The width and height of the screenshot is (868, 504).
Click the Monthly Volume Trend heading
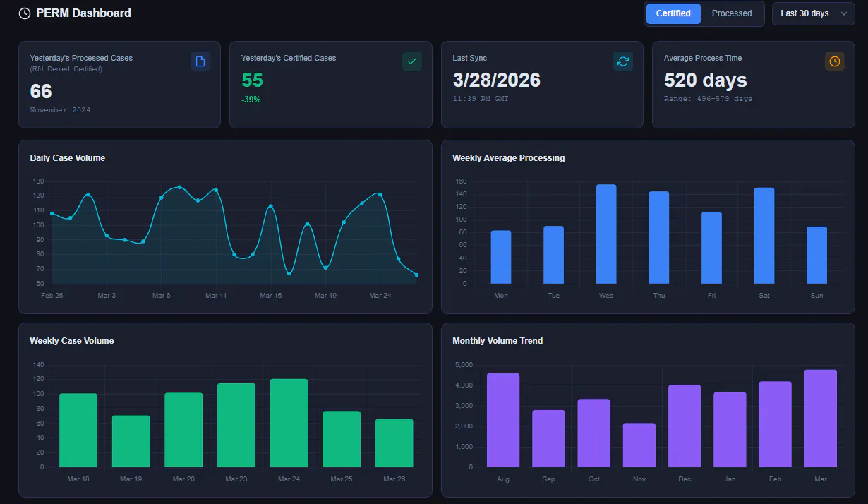[x=498, y=341]
